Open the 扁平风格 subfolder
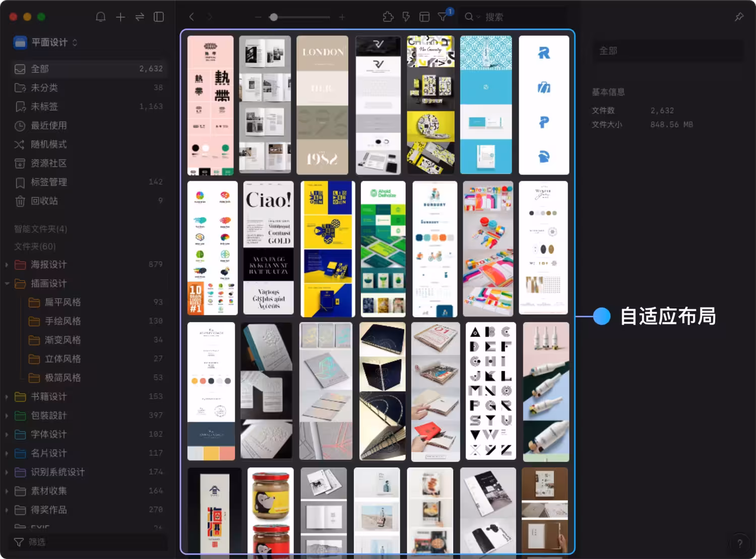The height and width of the screenshot is (559, 756). 62,302
